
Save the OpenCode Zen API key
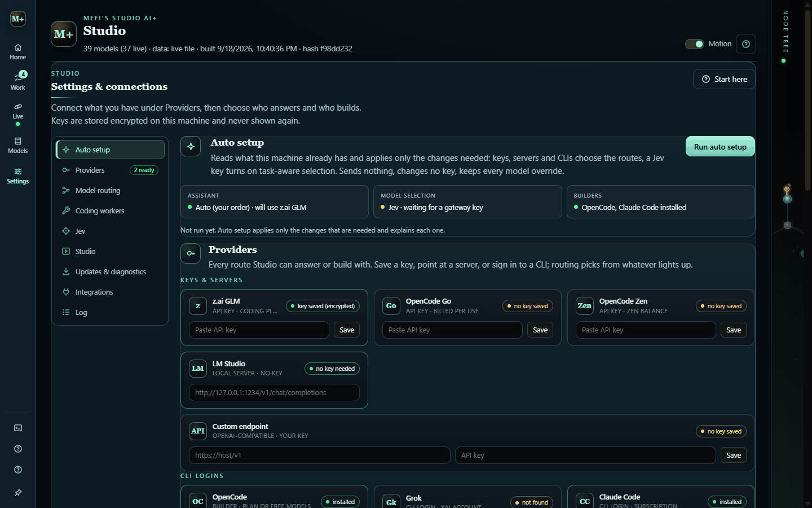pos(734,330)
